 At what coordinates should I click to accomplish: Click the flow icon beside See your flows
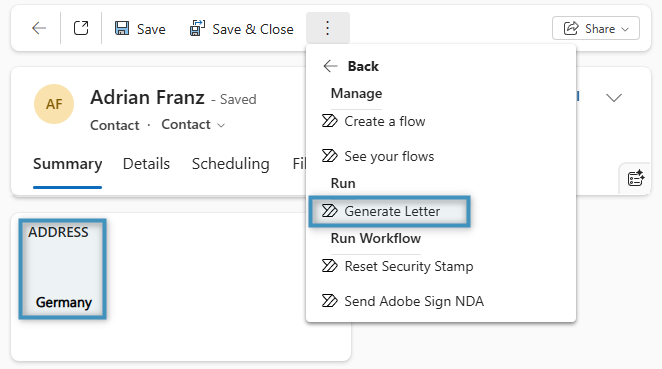click(329, 156)
